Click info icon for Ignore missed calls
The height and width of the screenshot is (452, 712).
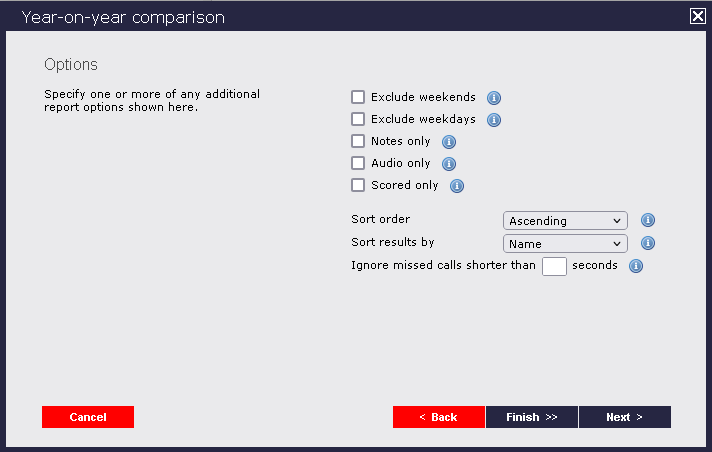coord(635,266)
